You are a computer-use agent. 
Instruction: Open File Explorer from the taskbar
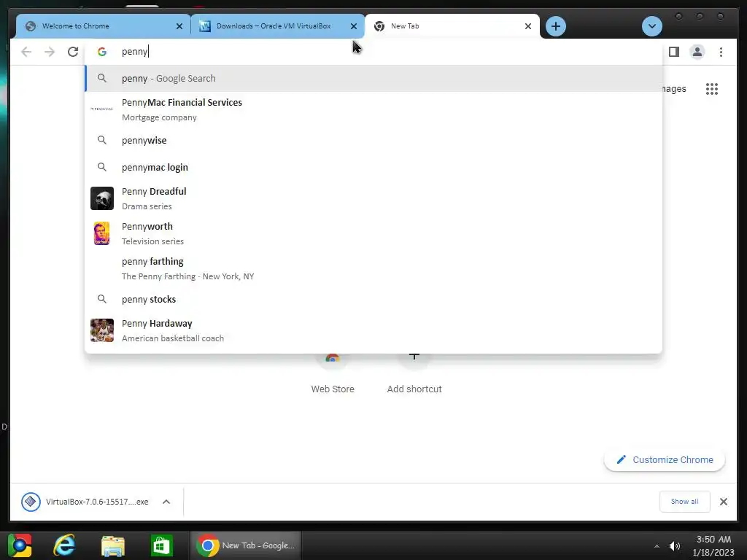tap(113, 545)
